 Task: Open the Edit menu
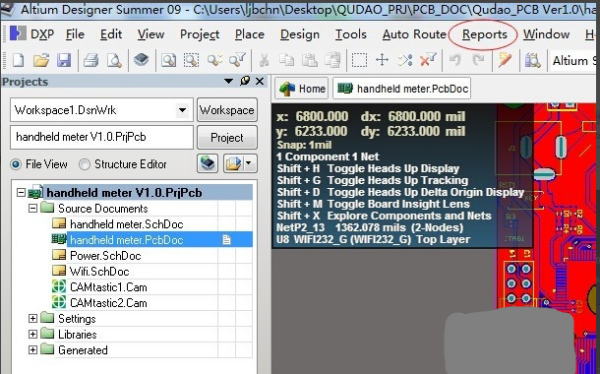coord(111,34)
